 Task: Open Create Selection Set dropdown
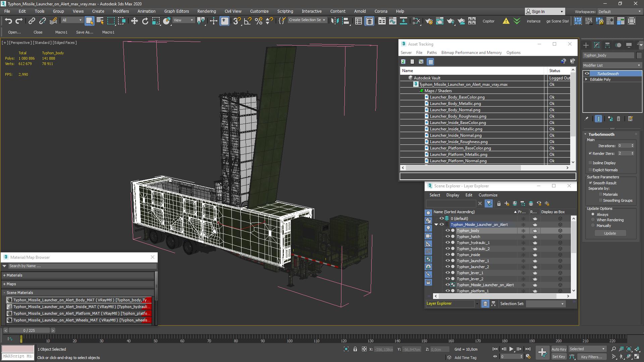(x=307, y=20)
